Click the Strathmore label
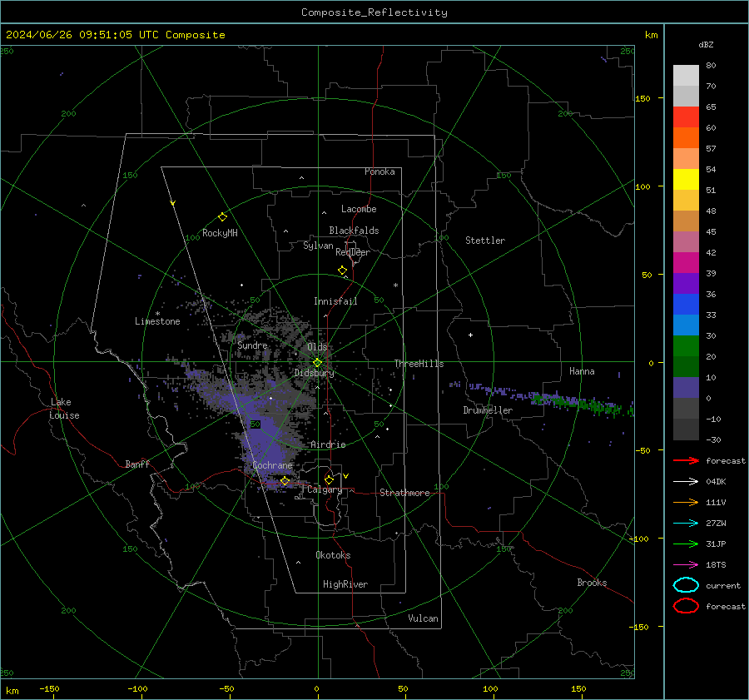The width and height of the screenshot is (749, 700). click(x=404, y=493)
